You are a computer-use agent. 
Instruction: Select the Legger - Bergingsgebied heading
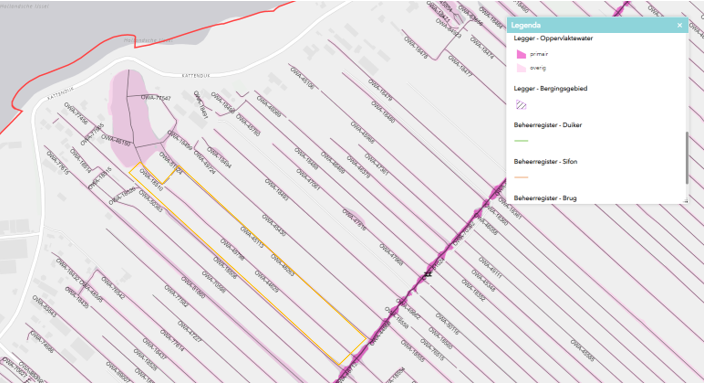(x=550, y=88)
